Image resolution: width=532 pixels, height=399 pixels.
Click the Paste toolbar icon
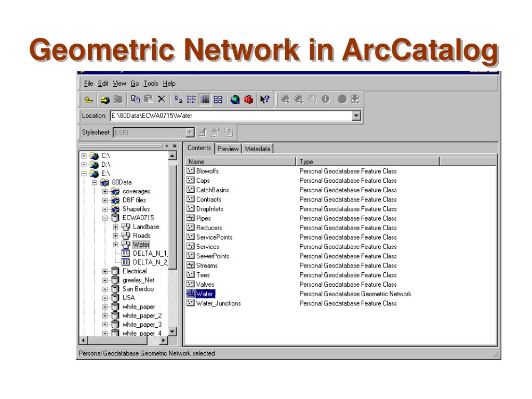tap(148, 99)
